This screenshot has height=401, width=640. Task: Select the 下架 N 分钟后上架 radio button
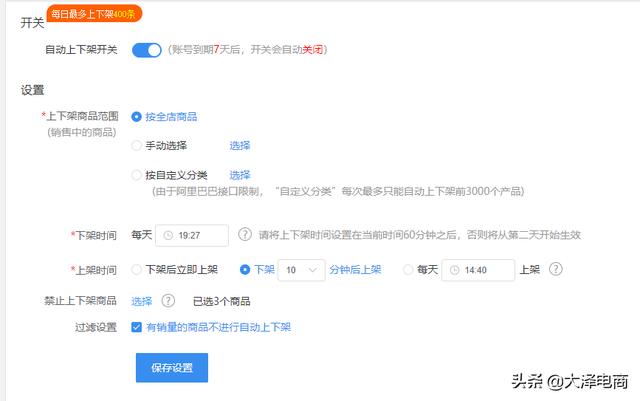click(244, 269)
